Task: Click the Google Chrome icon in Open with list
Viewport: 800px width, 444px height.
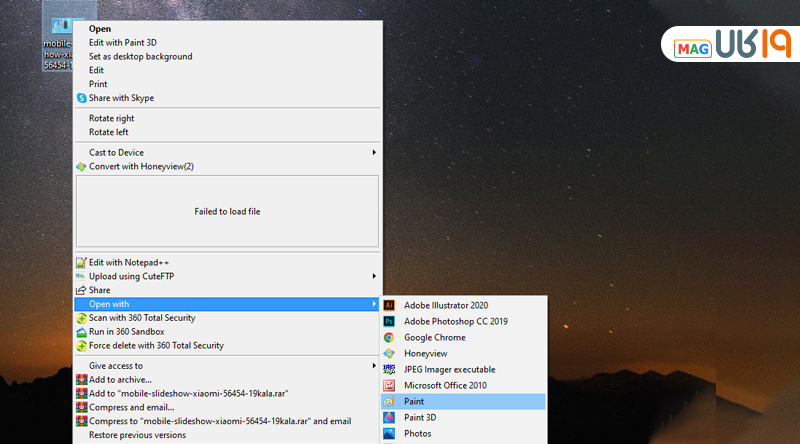Action: coord(389,337)
